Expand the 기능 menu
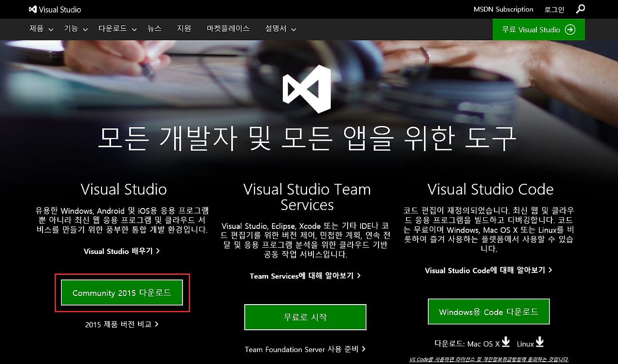This screenshot has width=618, height=364. (x=76, y=29)
